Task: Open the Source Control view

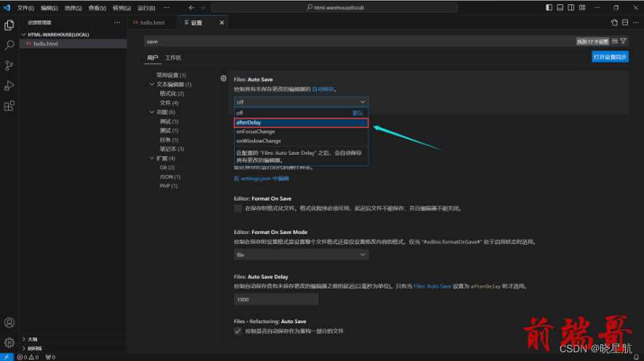Action: 9,65
